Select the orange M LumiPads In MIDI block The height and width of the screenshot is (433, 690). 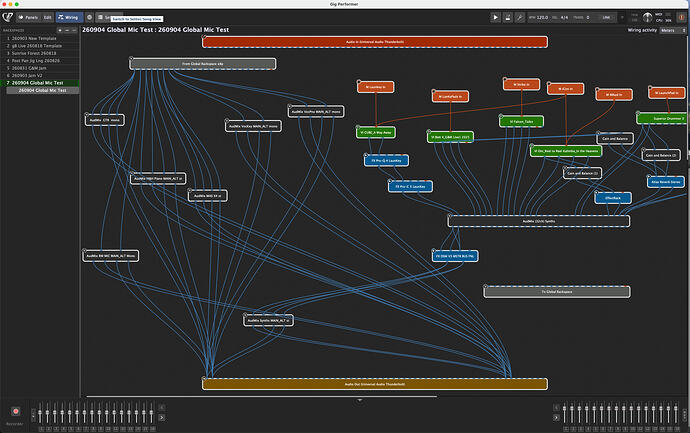[450, 96]
